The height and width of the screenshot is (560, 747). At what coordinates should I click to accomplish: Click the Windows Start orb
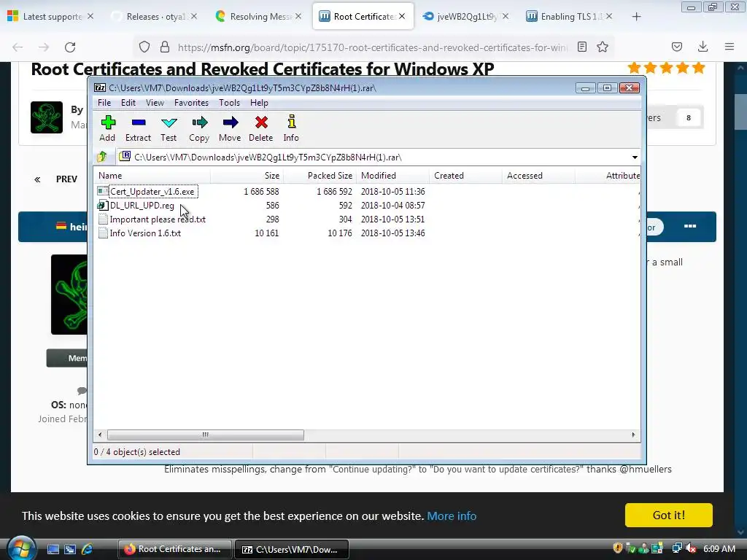tap(20, 548)
